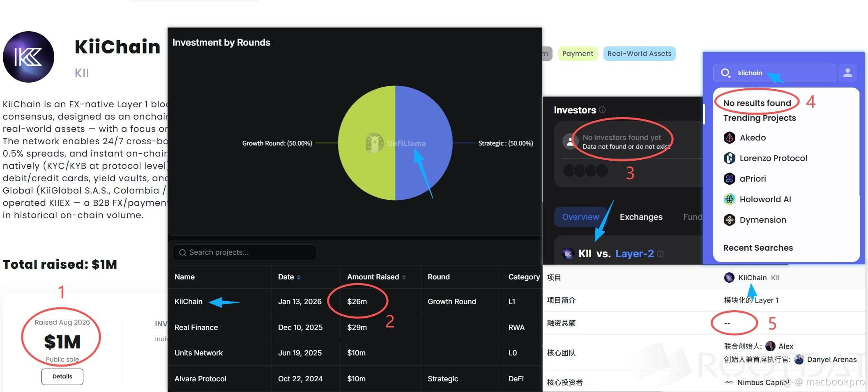Click the Growth Round cell in KiiChain row
The height and width of the screenshot is (392, 868).
452,302
